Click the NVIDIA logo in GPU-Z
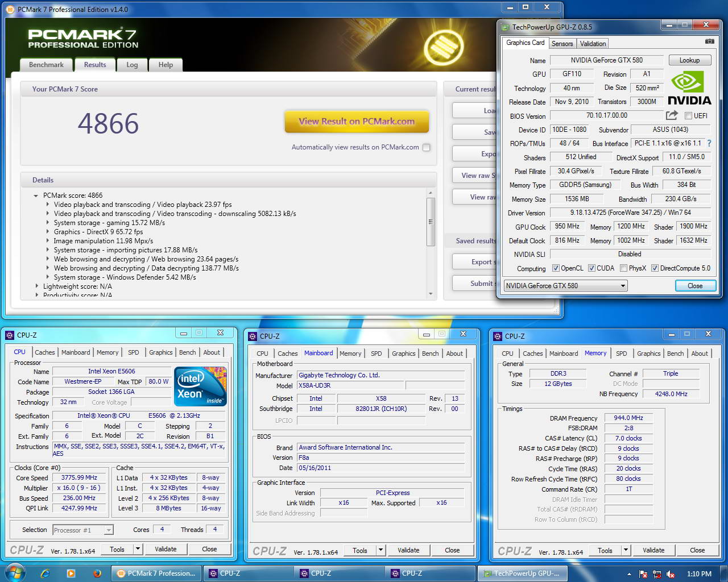This screenshot has height=582, width=728. pyautogui.click(x=689, y=89)
